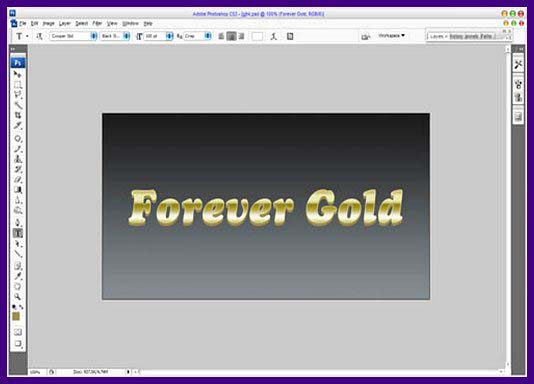Switch to the Layers tab in palette well

click(437, 36)
